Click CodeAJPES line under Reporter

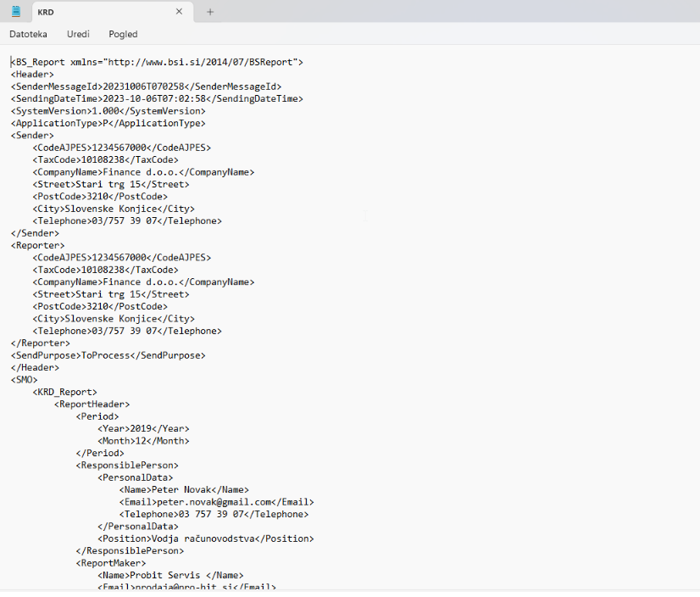(122, 258)
